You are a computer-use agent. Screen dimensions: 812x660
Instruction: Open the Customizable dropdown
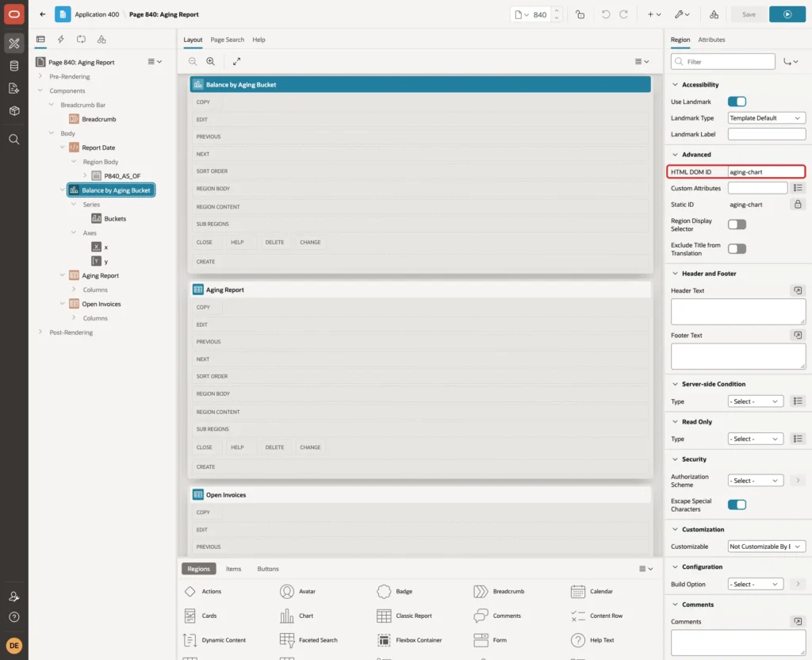coord(767,547)
